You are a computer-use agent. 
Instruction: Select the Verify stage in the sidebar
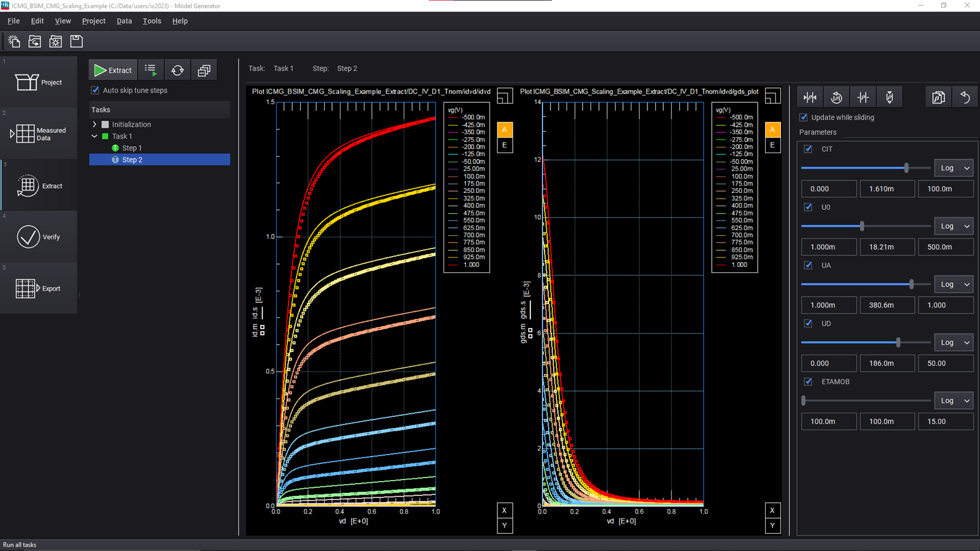(x=39, y=237)
